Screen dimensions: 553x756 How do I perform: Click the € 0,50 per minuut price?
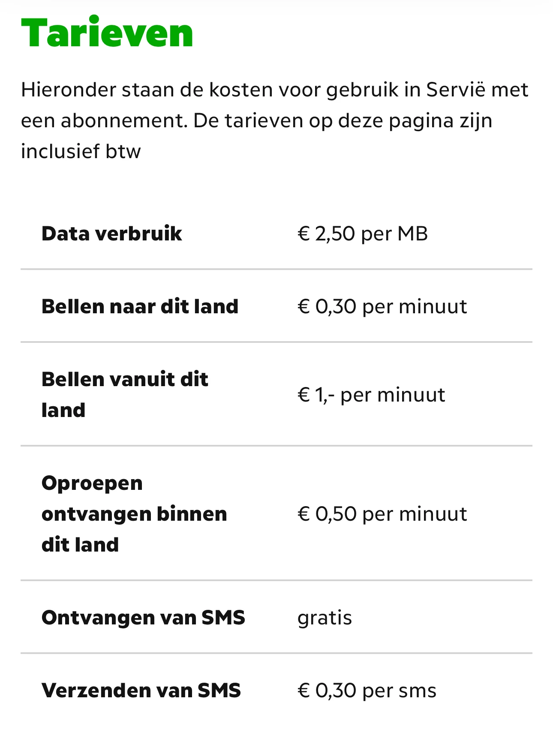coord(382,513)
